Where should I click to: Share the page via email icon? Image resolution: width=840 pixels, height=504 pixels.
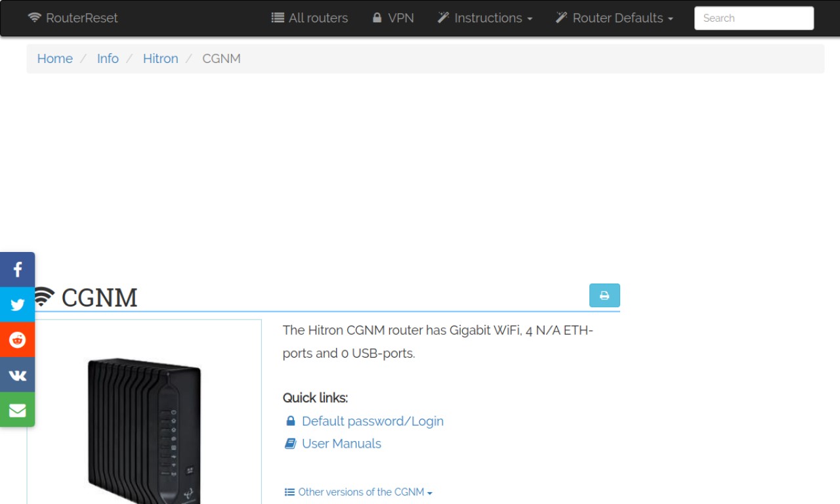[x=17, y=410]
